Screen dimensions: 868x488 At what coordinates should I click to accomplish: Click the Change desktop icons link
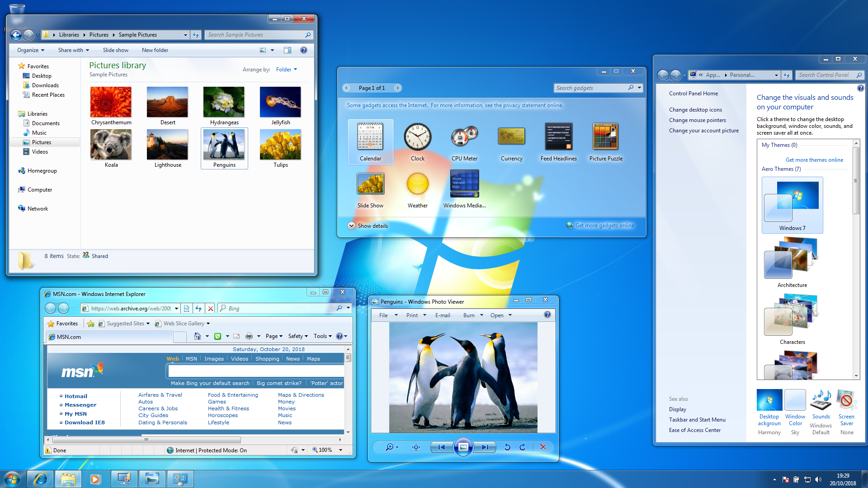point(695,110)
